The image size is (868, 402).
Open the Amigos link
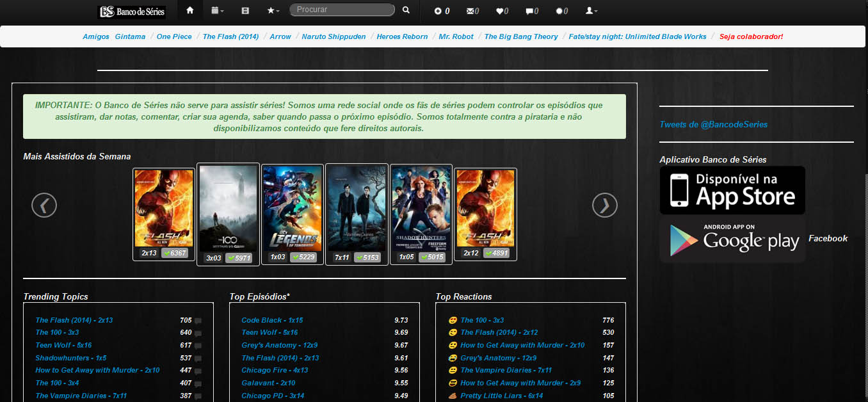[96, 36]
